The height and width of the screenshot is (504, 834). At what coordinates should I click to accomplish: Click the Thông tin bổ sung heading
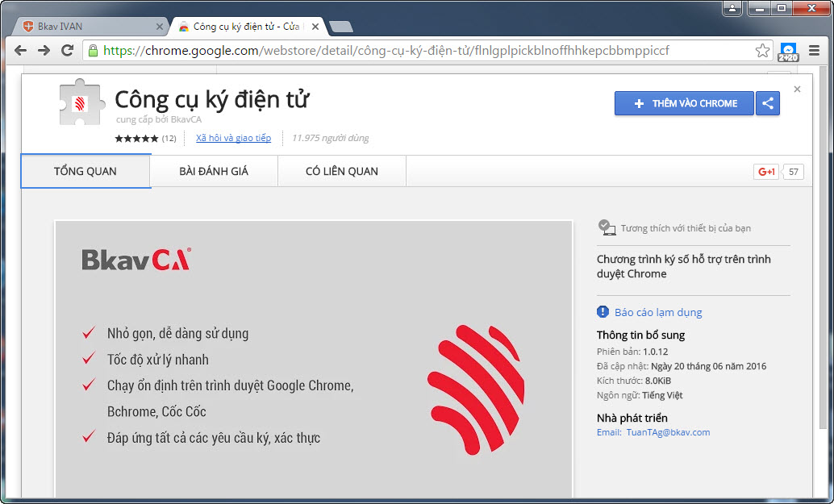[641, 335]
